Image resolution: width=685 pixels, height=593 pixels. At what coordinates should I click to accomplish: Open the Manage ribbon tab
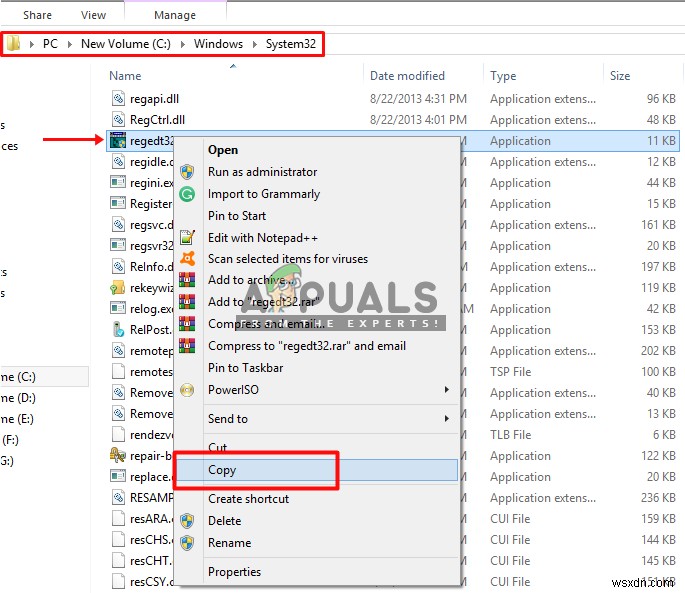[175, 15]
